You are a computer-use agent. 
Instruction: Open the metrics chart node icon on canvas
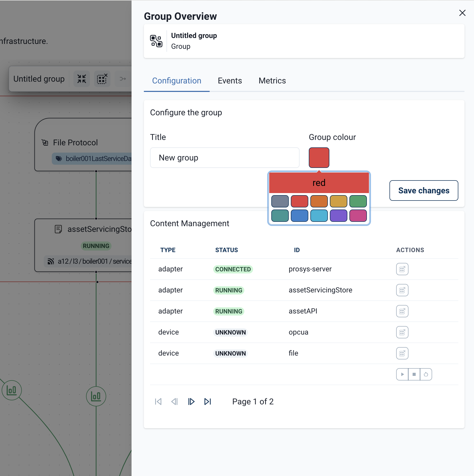96,396
